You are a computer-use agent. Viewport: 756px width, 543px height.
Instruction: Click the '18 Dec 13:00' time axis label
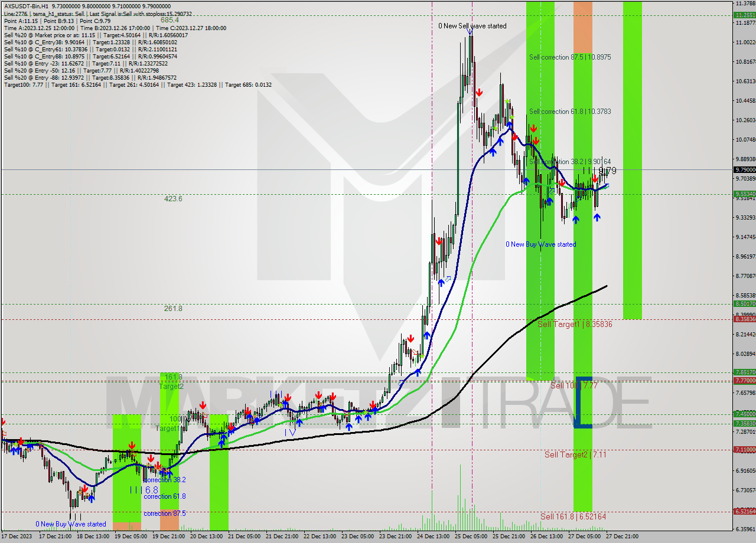point(94,537)
